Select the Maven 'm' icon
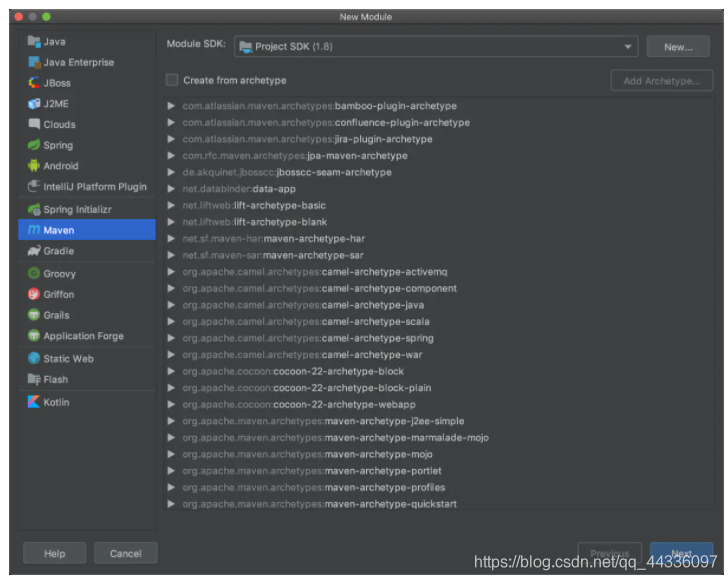 click(x=34, y=230)
